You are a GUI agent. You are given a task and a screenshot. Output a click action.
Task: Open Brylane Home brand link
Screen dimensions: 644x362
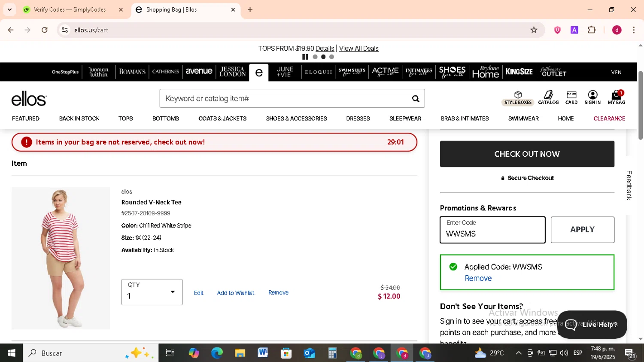486,72
